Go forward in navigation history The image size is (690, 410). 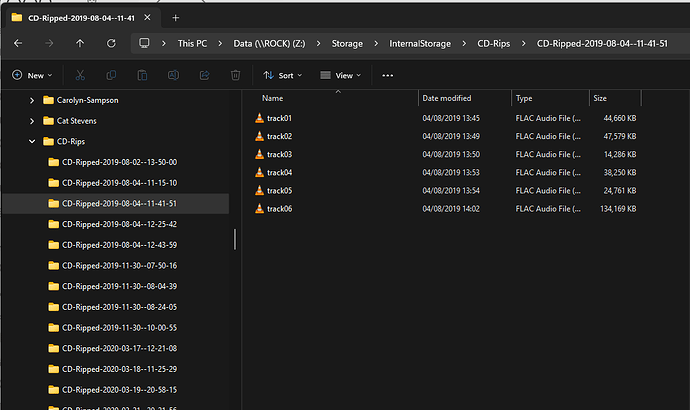(x=49, y=43)
